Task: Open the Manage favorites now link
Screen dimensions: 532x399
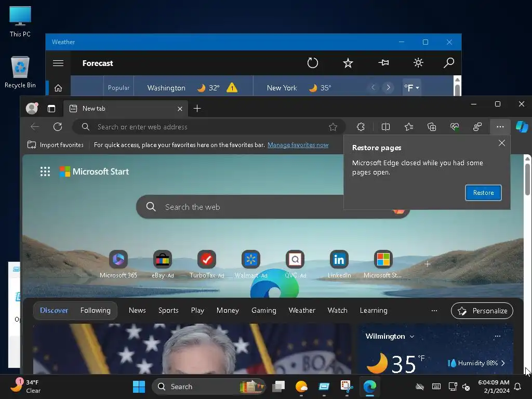Action: [298, 145]
